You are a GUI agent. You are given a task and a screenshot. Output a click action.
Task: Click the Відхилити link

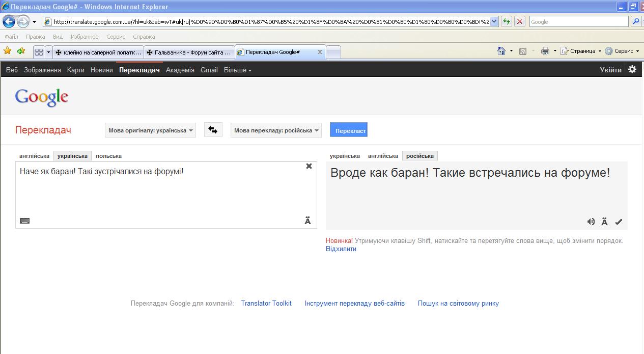click(341, 249)
